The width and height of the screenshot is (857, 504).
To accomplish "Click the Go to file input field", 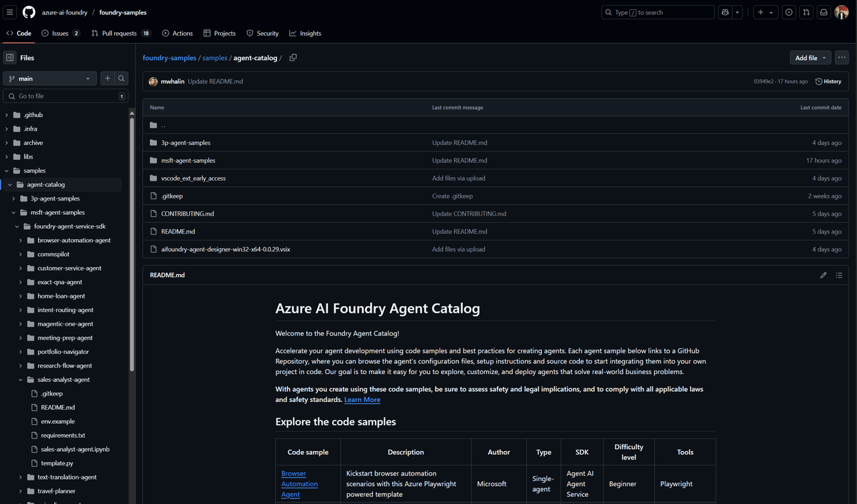I will coord(66,94).
